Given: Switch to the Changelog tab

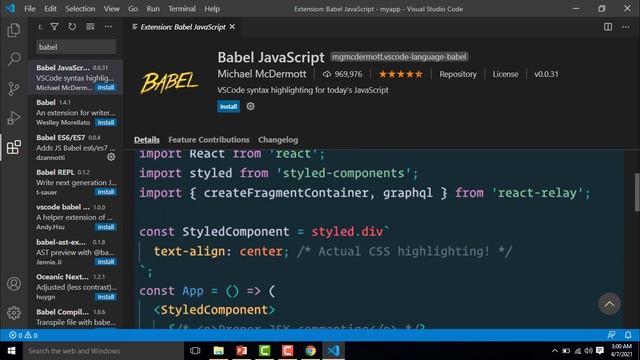Looking at the screenshot, I should (278, 140).
